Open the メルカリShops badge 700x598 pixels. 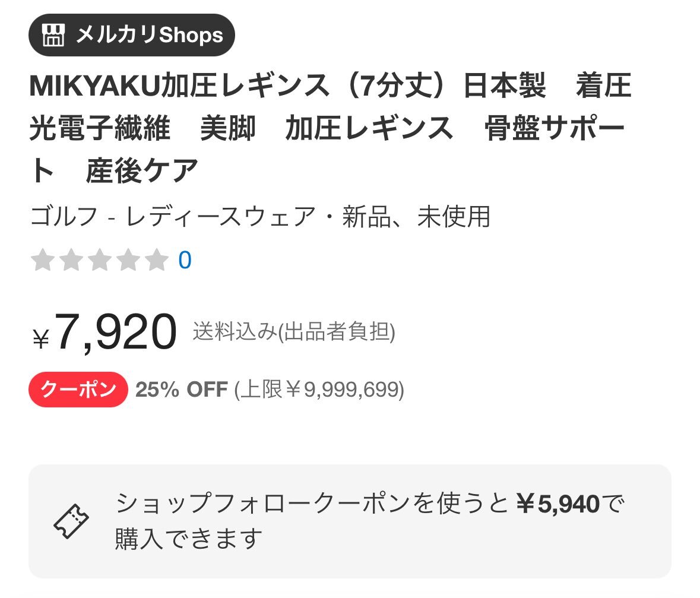point(132,35)
